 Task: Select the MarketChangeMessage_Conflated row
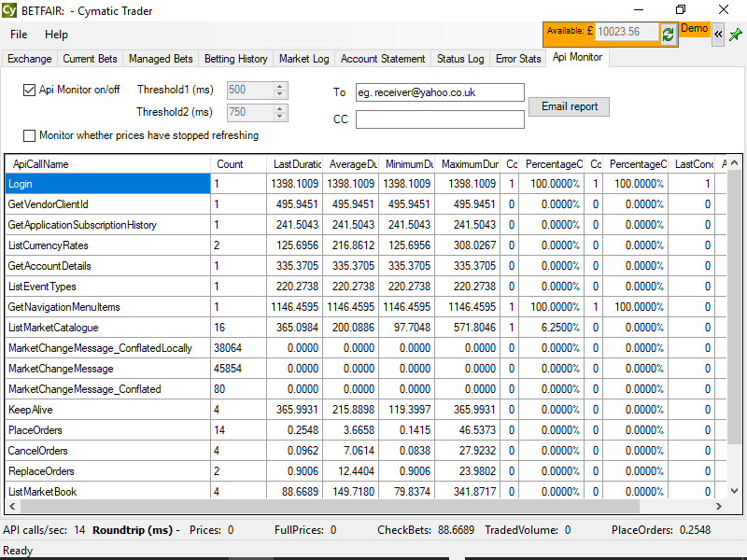366,389
